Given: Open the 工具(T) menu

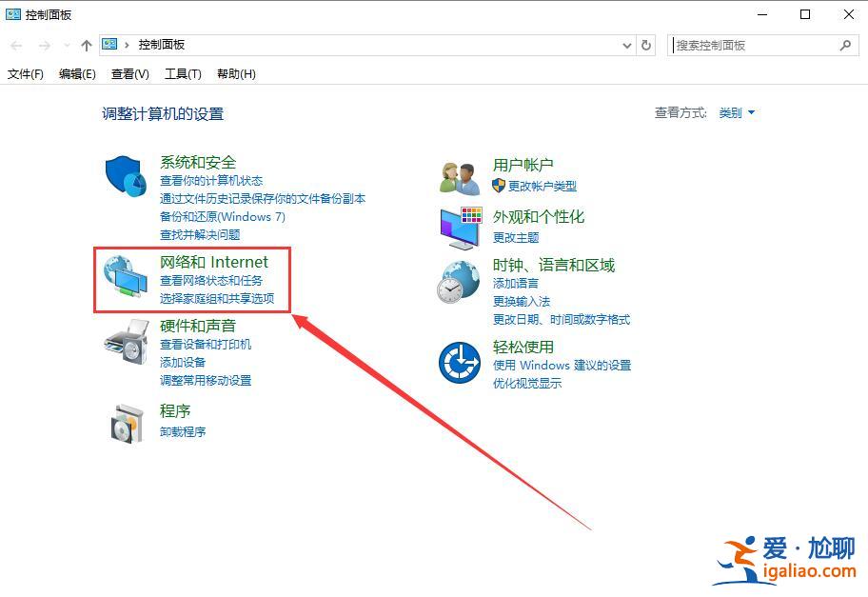Looking at the screenshot, I should 181,73.
